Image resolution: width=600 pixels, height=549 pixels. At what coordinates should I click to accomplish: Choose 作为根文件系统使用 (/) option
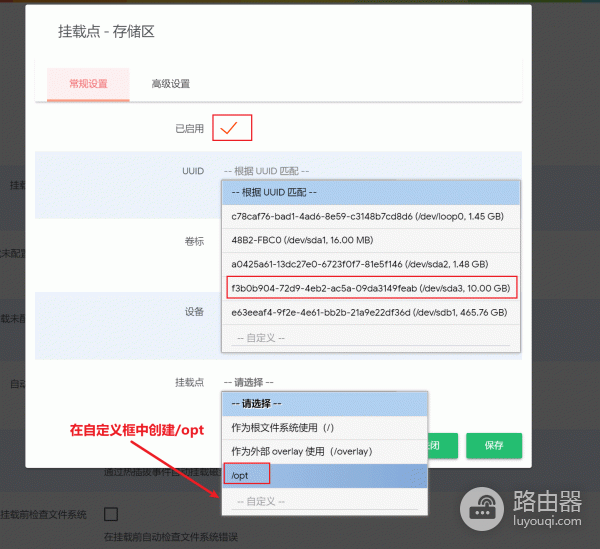point(324,428)
